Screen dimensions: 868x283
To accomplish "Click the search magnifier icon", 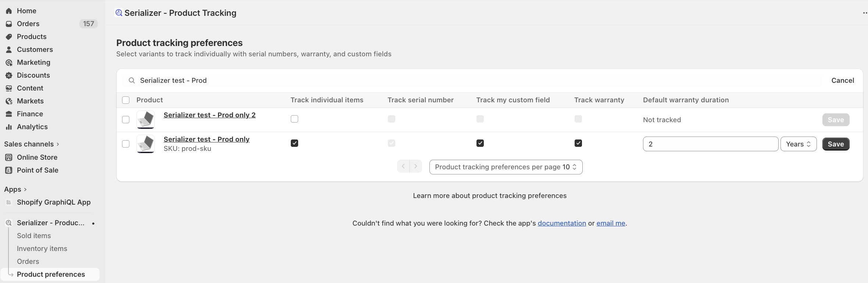I will (x=132, y=81).
